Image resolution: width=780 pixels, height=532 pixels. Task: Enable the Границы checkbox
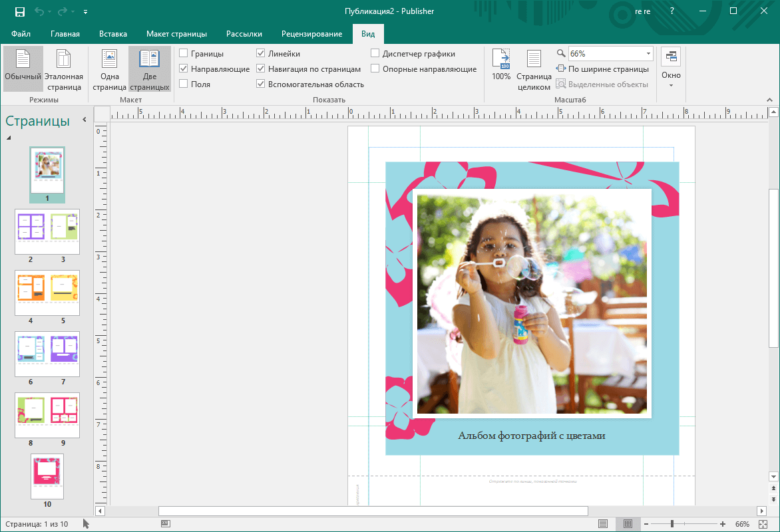[x=184, y=54]
